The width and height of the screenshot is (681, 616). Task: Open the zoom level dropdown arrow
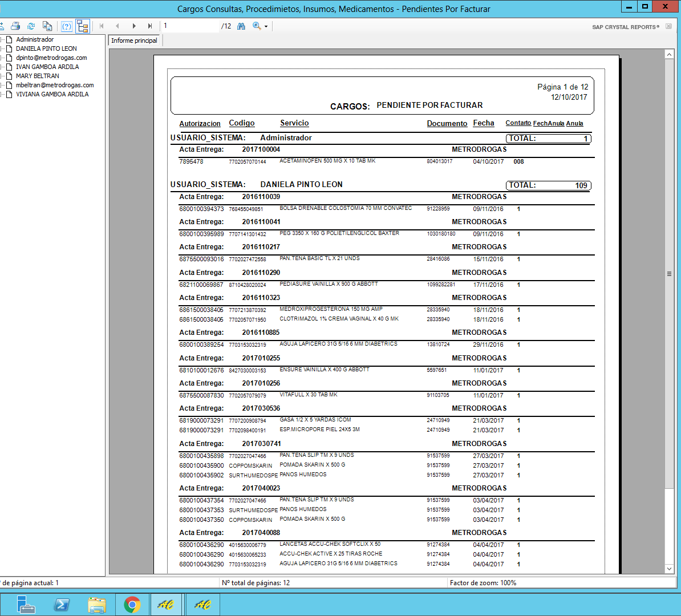click(266, 27)
